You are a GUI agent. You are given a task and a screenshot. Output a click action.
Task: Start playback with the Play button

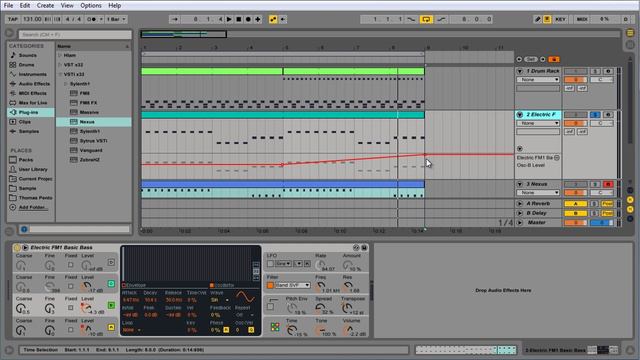(229, 19)
